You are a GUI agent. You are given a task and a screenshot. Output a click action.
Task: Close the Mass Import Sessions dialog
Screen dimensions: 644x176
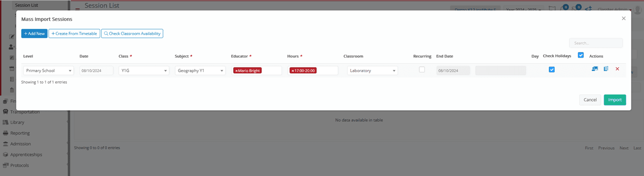pyautogui.click(x=623, y=18)
